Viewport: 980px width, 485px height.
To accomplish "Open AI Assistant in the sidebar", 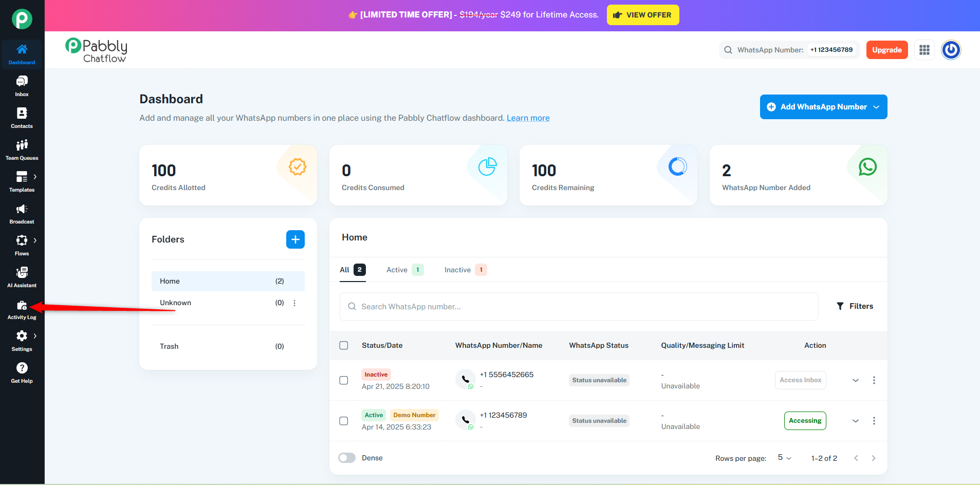I will (22, 277).
